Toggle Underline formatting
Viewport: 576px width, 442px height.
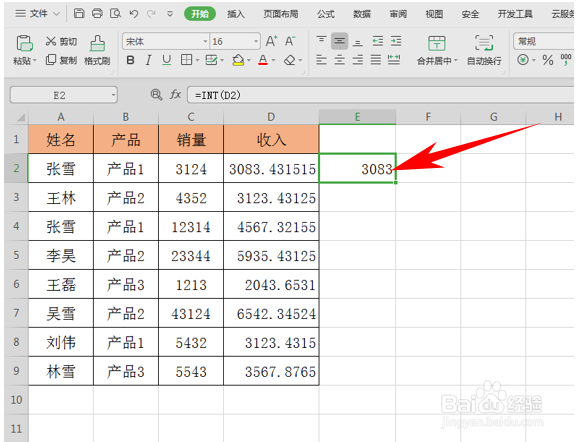(x=166, y=60)
